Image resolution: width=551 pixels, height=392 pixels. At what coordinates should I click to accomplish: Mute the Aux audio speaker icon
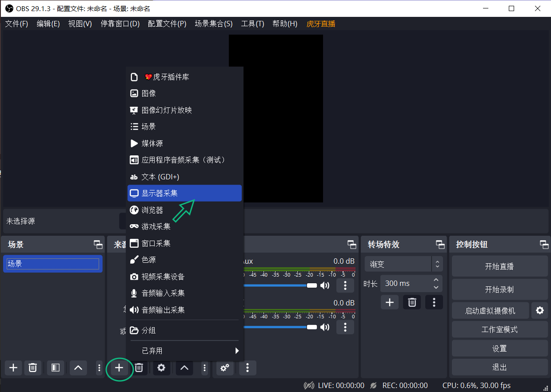click(x=325, y=285)
